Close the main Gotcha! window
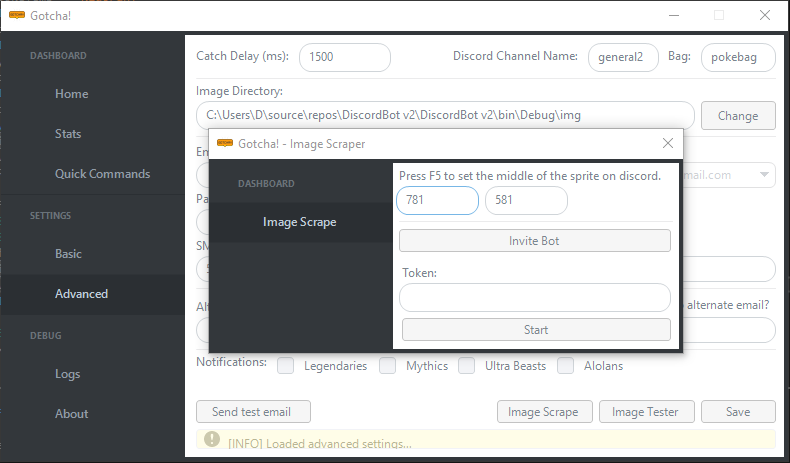 [x=765, y=15]
